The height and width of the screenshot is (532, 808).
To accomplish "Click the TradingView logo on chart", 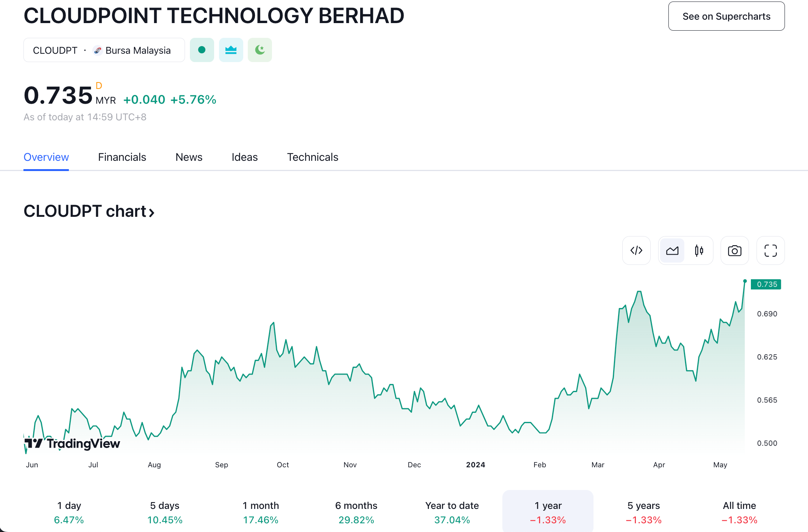I will (x=72, y=443).
